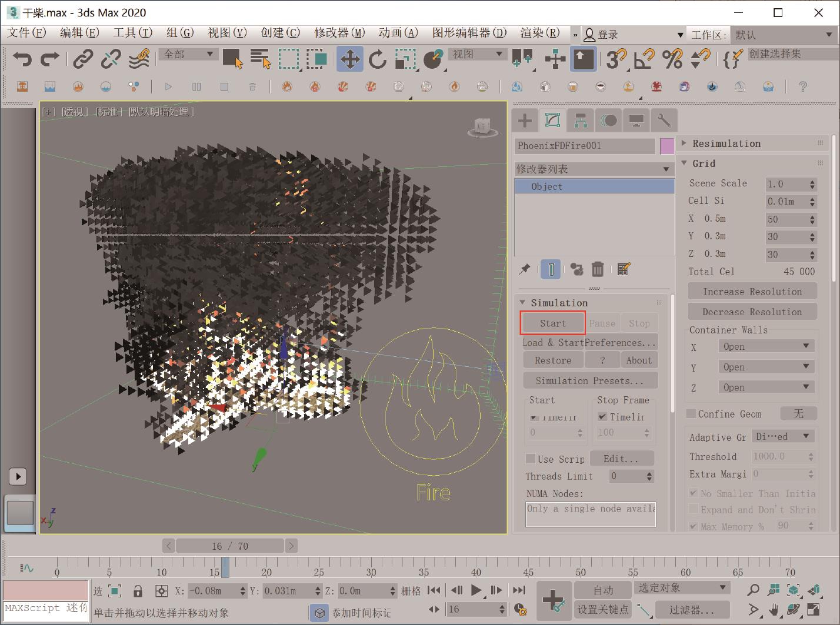Viewport: 840px width, 625px height.
Task: Open the 修改器(M) menu
Action: (x=339, y=33)
